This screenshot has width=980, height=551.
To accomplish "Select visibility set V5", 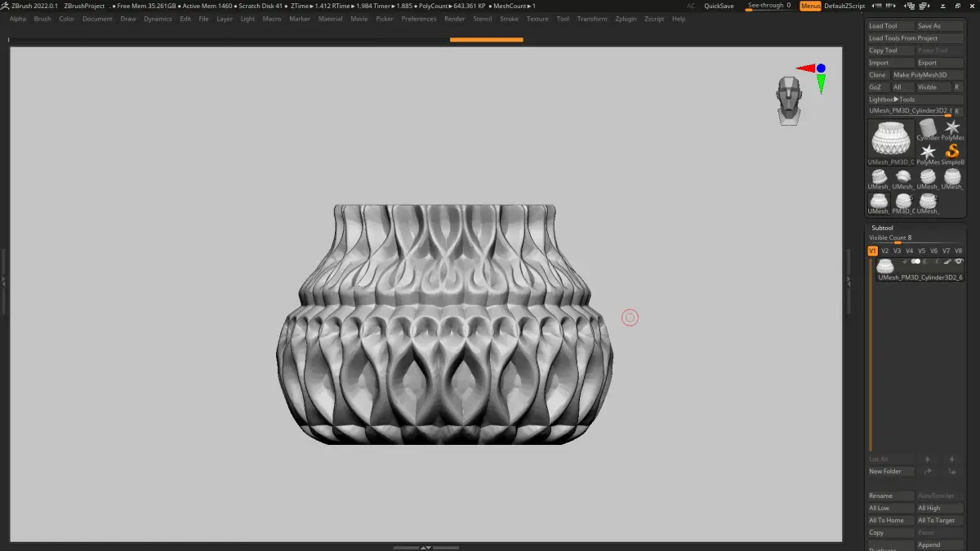I will [x=922, y=251].
